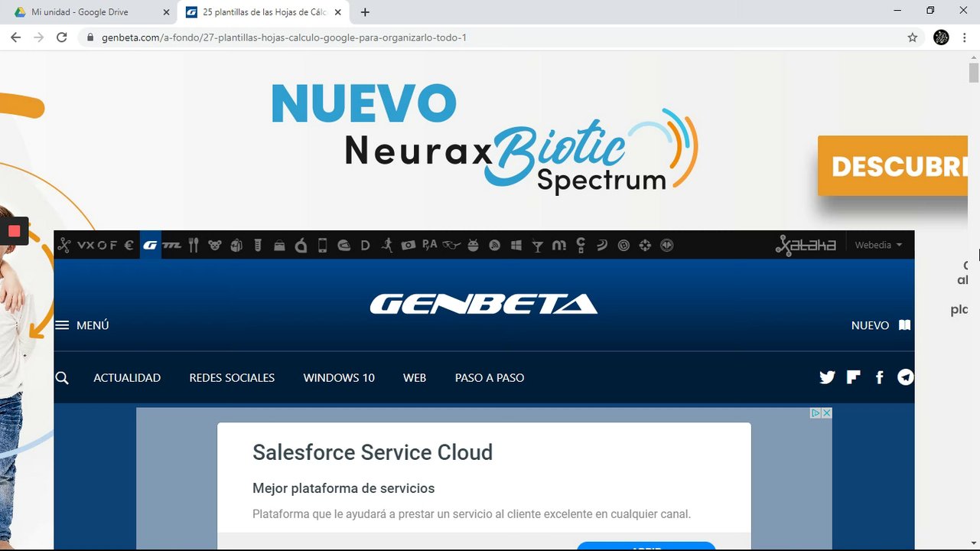Open the fork and knife food site

[194, 245]
